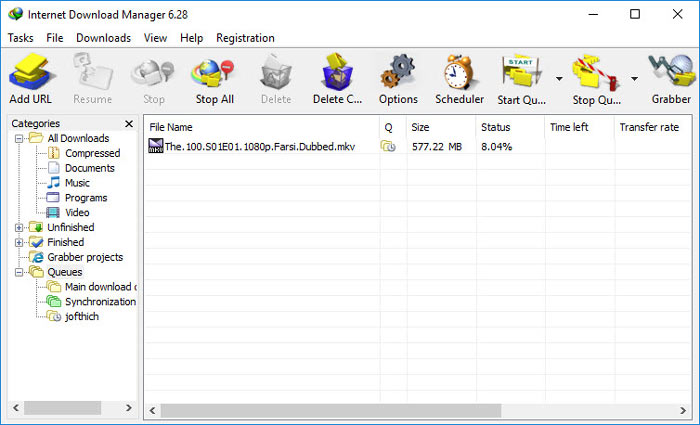Sort by the Q column header
Screen dimensions: 700x425
pos(393,127)
